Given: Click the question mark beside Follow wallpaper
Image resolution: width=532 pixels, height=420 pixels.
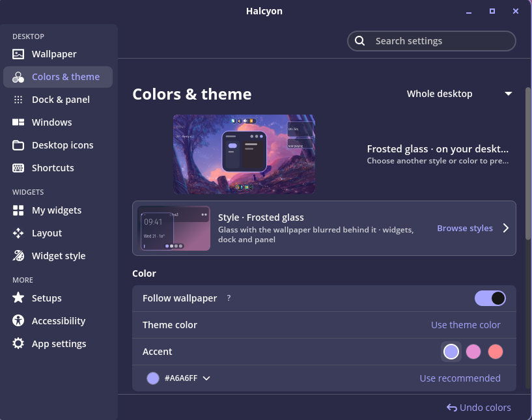Looking at the screenshot, I should (229, 298).
